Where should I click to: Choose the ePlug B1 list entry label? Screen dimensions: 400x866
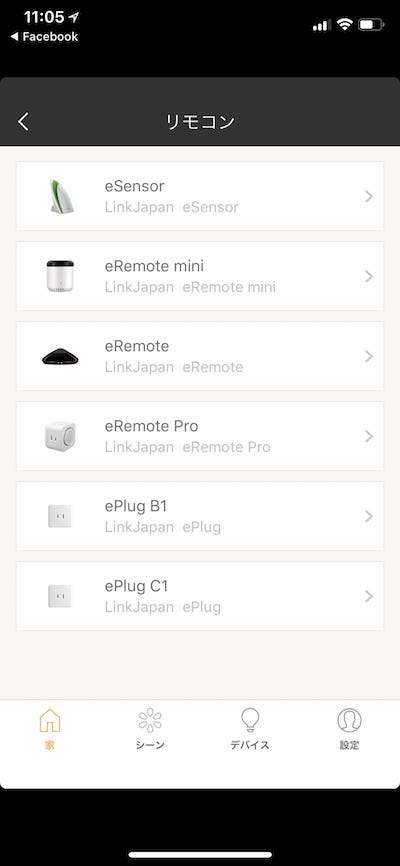click(x=136, y=506)
